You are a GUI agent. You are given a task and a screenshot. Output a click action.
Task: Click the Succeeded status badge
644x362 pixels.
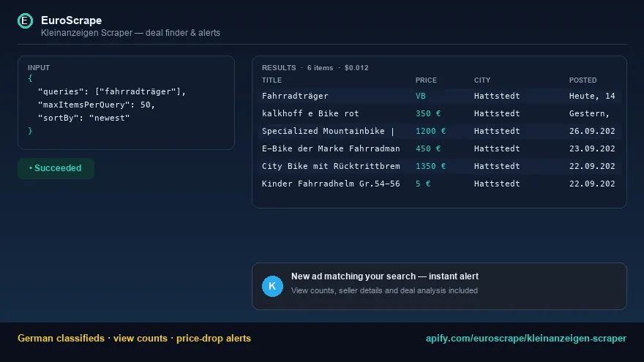point(56,168)
